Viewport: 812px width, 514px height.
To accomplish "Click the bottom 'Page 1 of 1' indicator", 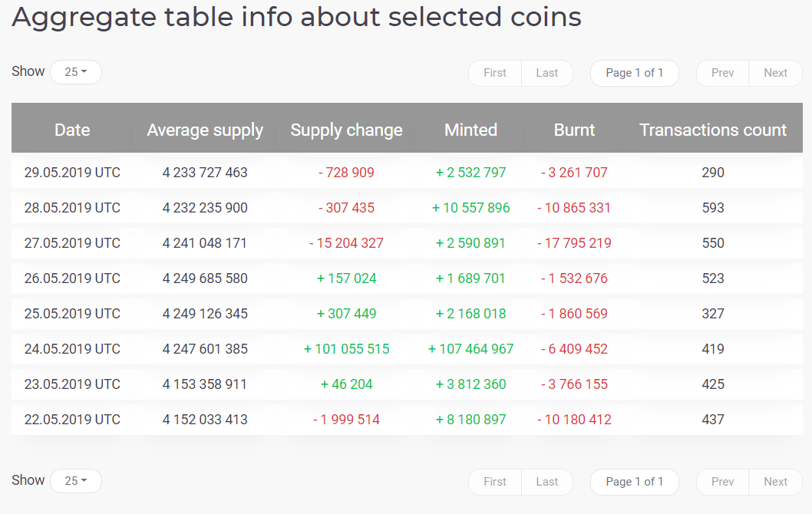I will pyautogui.click(x=634, y=482).
